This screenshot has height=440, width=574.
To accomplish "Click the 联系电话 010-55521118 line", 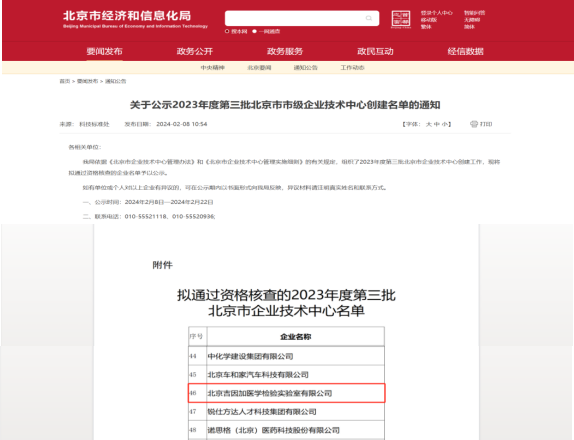I will (x=149, y=217).
